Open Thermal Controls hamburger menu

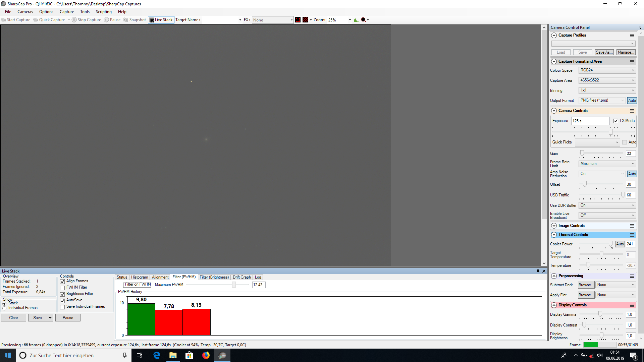(x=632, y=235)
